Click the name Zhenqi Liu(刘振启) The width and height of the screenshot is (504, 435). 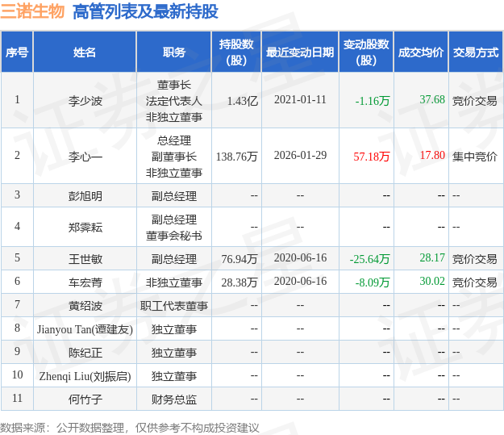coord(85,376)
